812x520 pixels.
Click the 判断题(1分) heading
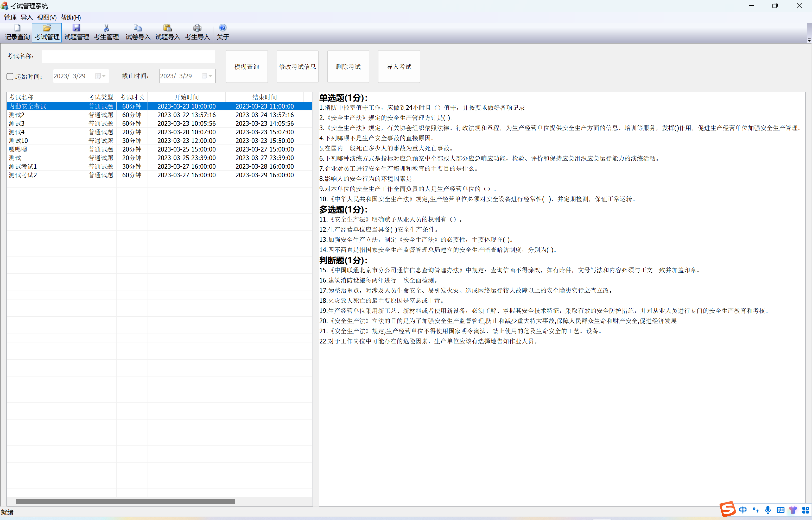point(343,260)
